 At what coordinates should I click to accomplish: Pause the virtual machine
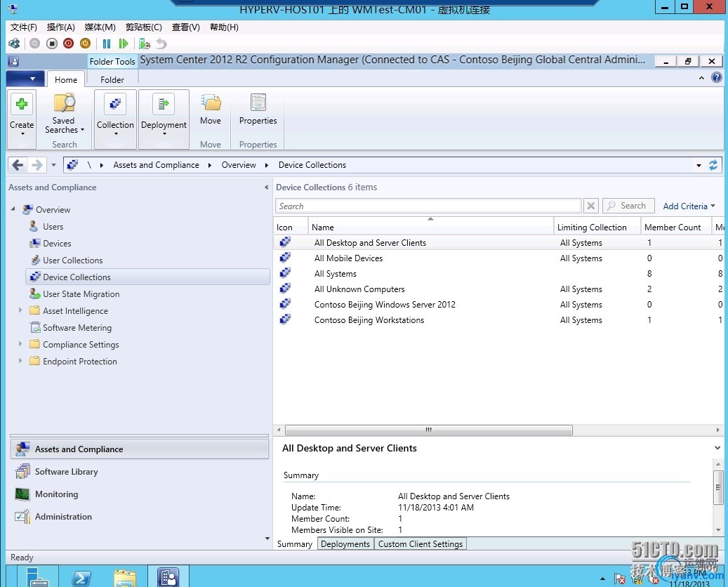pos(107,44)
